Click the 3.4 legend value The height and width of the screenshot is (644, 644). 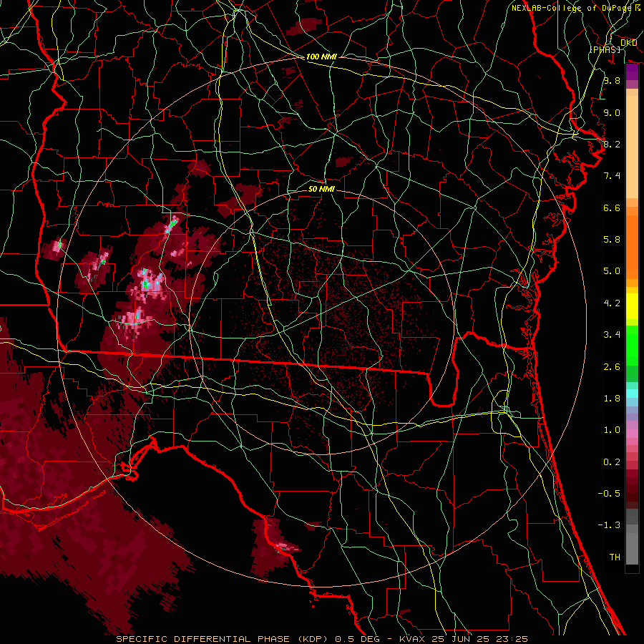(612, 335)
